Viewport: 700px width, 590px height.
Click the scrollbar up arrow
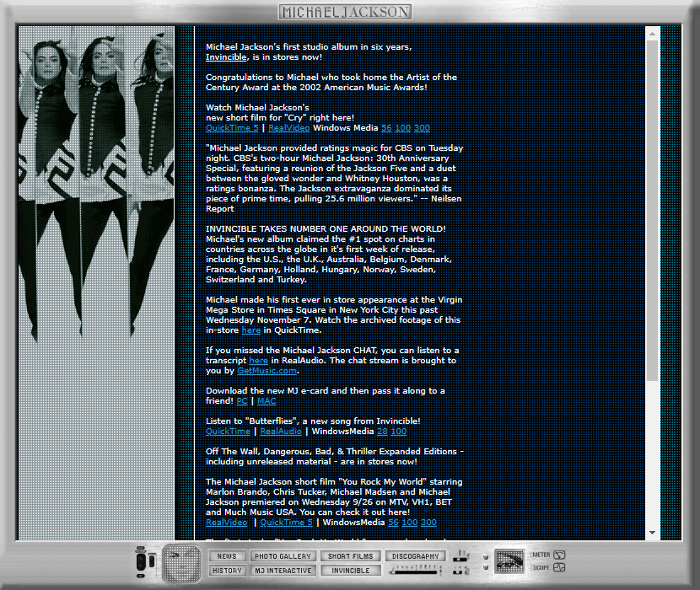click(652, 34)
